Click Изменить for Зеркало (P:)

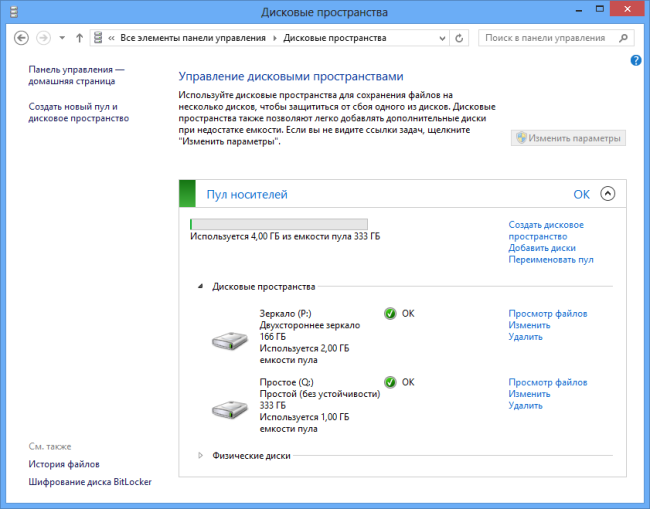529,325
